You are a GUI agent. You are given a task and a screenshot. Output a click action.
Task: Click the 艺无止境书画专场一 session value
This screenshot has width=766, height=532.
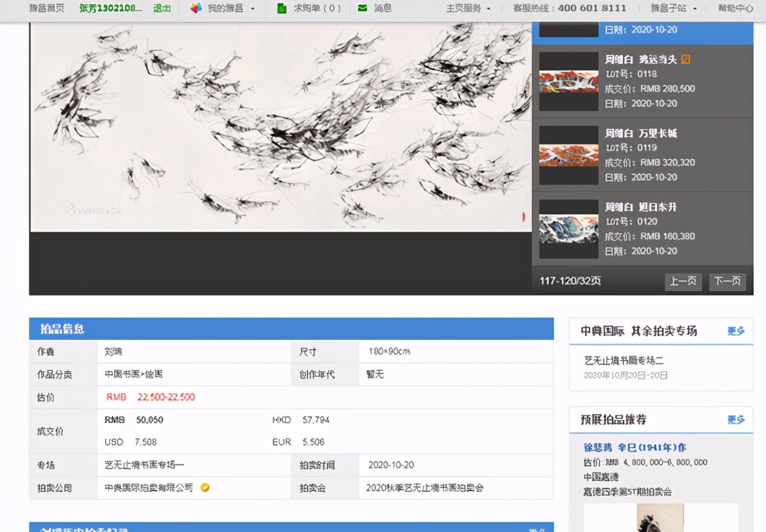tap(144, 465)
